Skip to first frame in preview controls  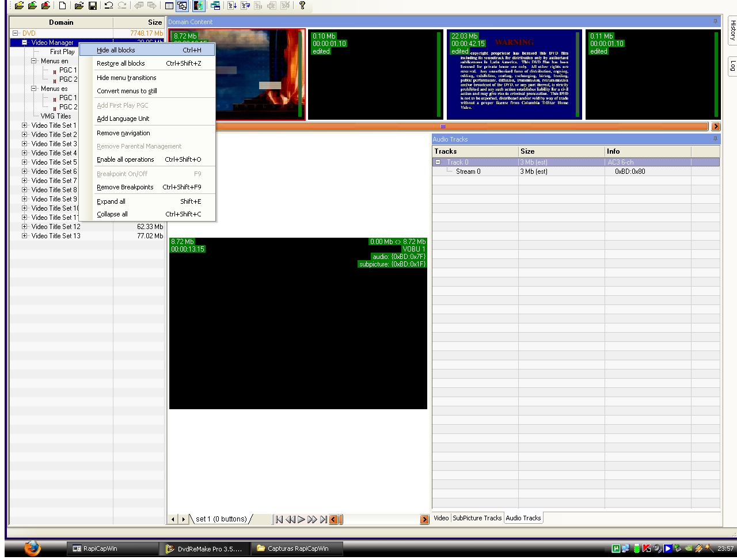pyautogui.click(x=279, y=519)
